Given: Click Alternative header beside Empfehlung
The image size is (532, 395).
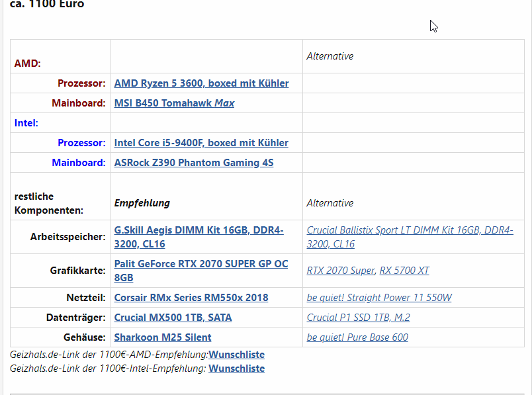Looking at the screenshot, I should click(330, 203).
